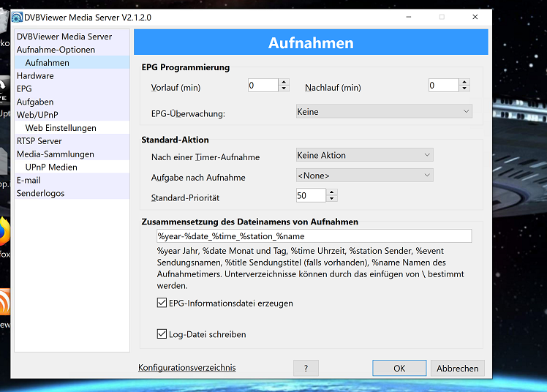Lower Standard-Priorität using the down arrow
Viewport: 547px width, 392px height.
332,198
